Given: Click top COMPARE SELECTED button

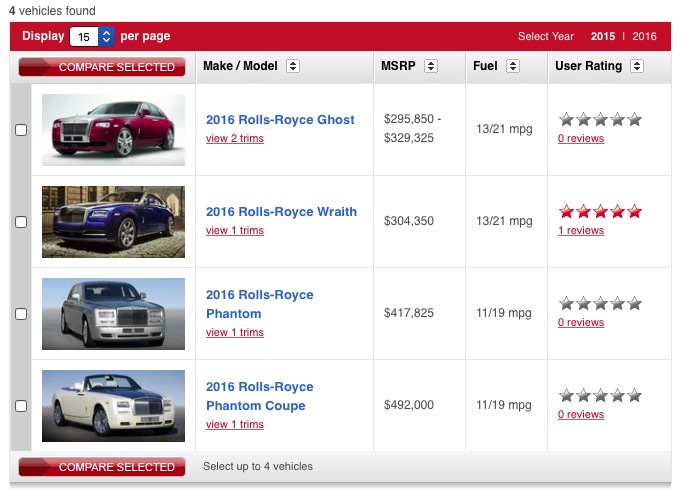Looking at the screenshot, I should coord(102,67).
